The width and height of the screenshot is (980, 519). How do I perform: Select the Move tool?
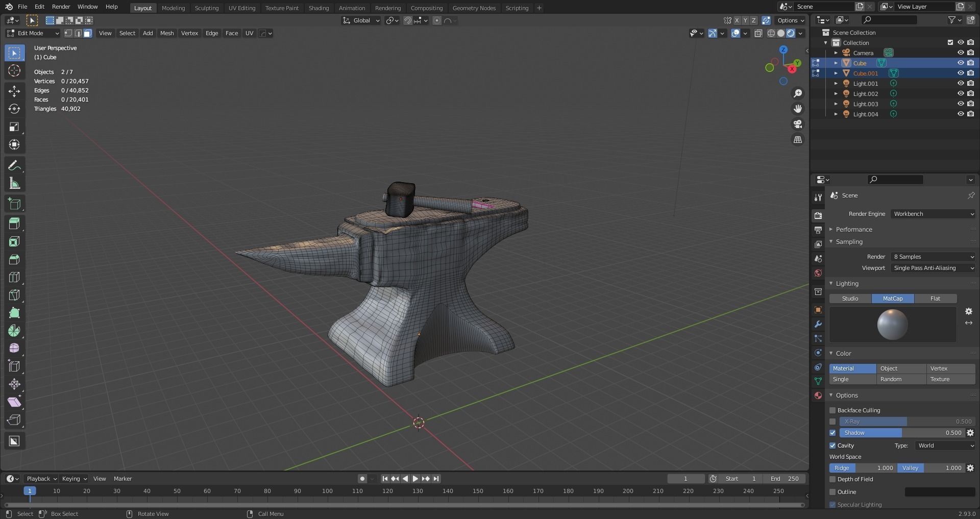tap(14, 91)
